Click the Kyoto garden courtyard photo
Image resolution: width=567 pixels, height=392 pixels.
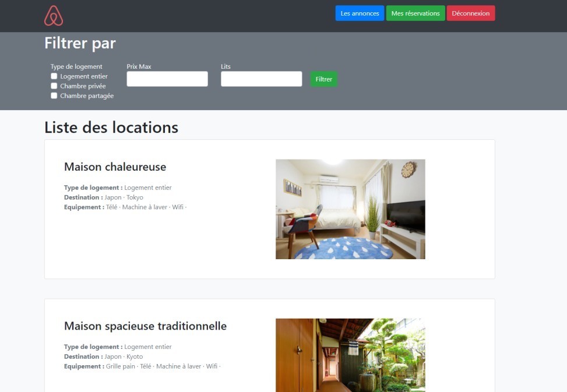point(350,355)
